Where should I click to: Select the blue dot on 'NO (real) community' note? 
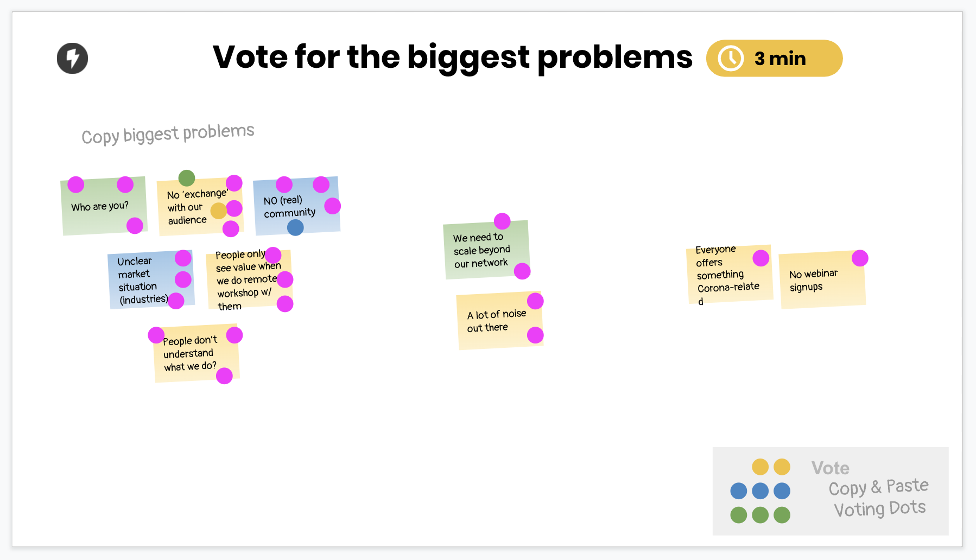(x=295, y=227)
